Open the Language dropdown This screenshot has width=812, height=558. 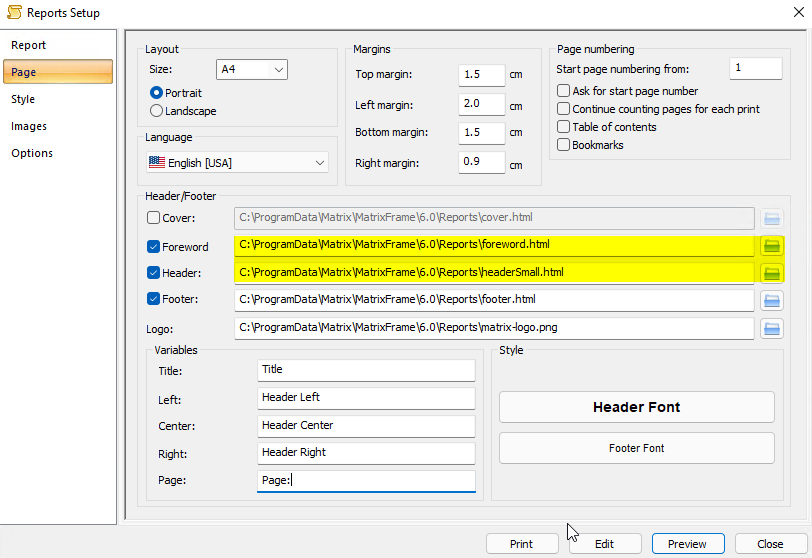point(237,163)
